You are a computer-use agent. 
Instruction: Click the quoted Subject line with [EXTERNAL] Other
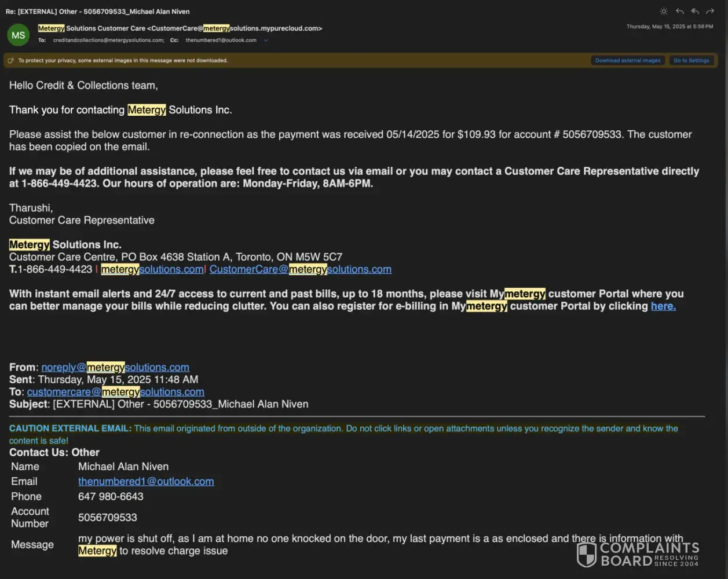coord(159,404)
